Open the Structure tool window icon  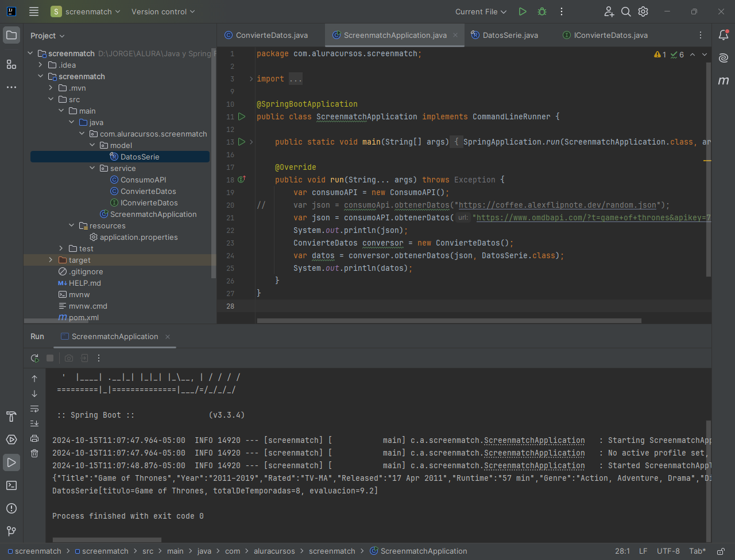(x=11, y=64)
